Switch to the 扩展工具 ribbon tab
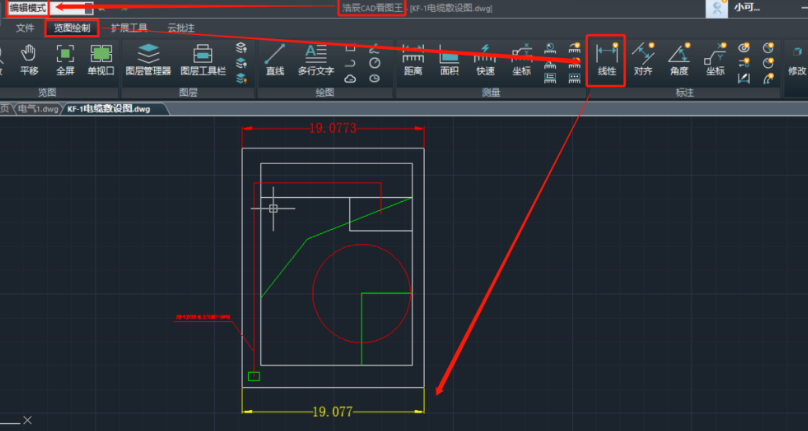 point(129,28)
